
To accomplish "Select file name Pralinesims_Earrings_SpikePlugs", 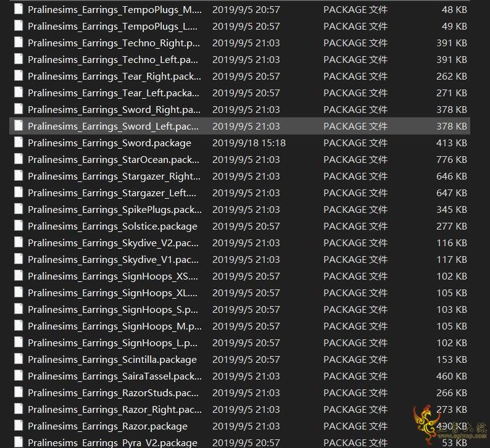I will point(115,210).
